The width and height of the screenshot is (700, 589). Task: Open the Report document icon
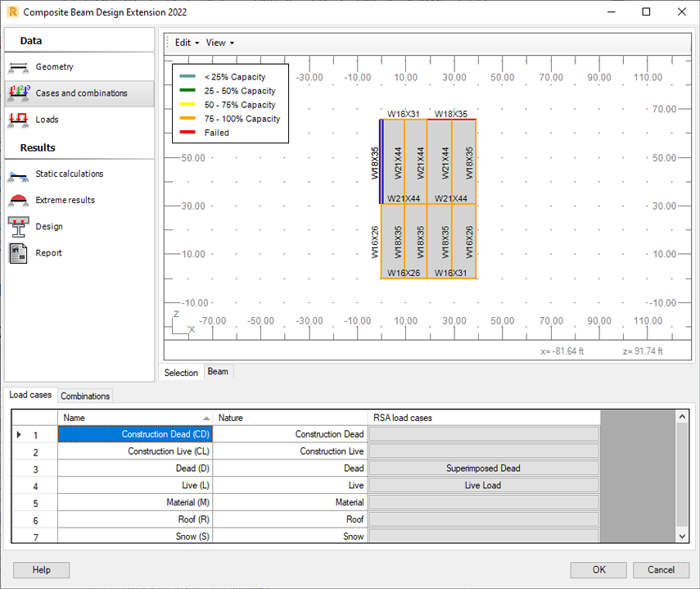click(x=18, y=253)
